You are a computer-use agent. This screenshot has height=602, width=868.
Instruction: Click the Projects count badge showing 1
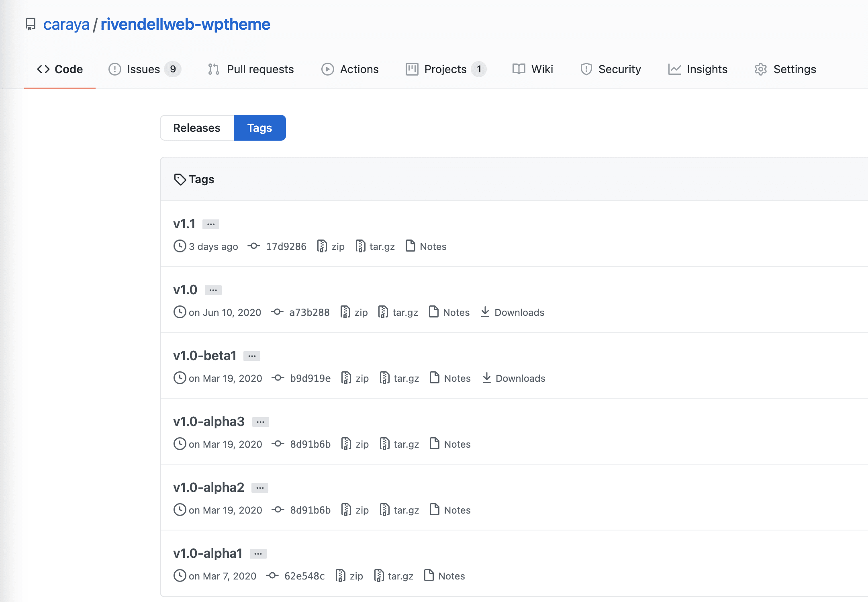(479, 69)
